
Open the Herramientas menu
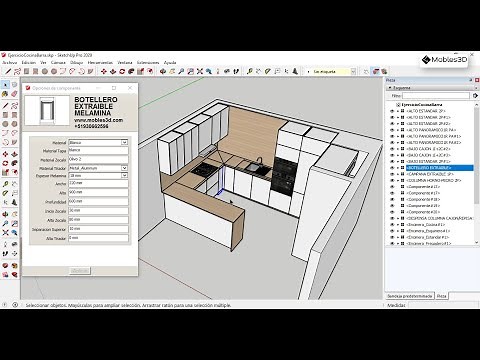[x=100, y=62]
